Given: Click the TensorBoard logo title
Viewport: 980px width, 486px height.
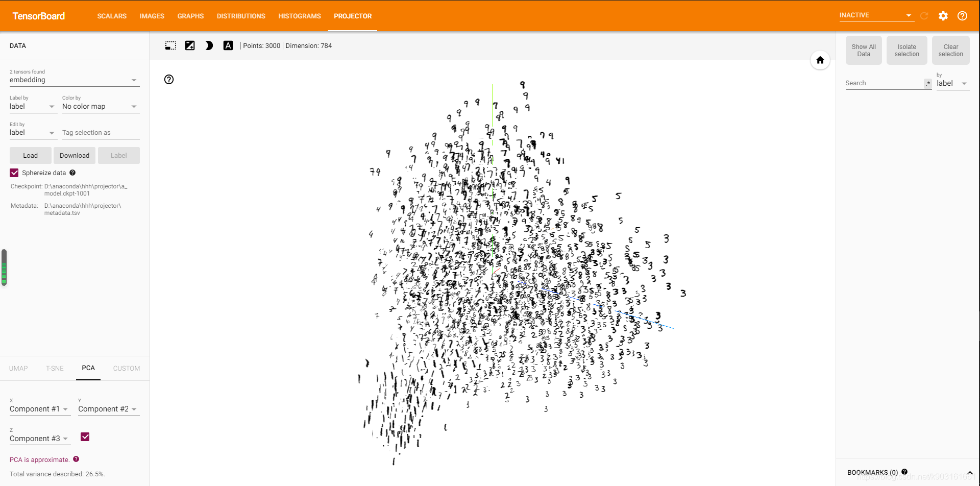Looking at the screenshot, I should (39, 16).
